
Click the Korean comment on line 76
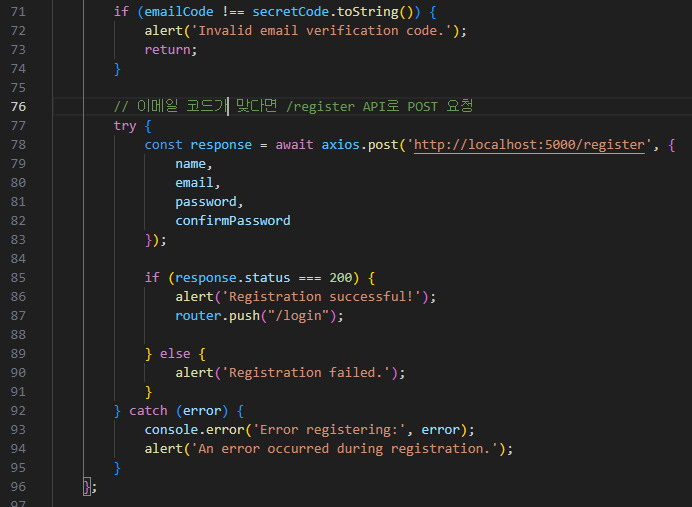coord(293,106)
